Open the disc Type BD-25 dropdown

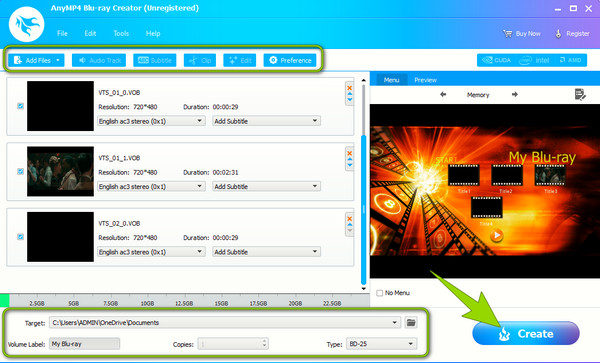click(382, 343)
